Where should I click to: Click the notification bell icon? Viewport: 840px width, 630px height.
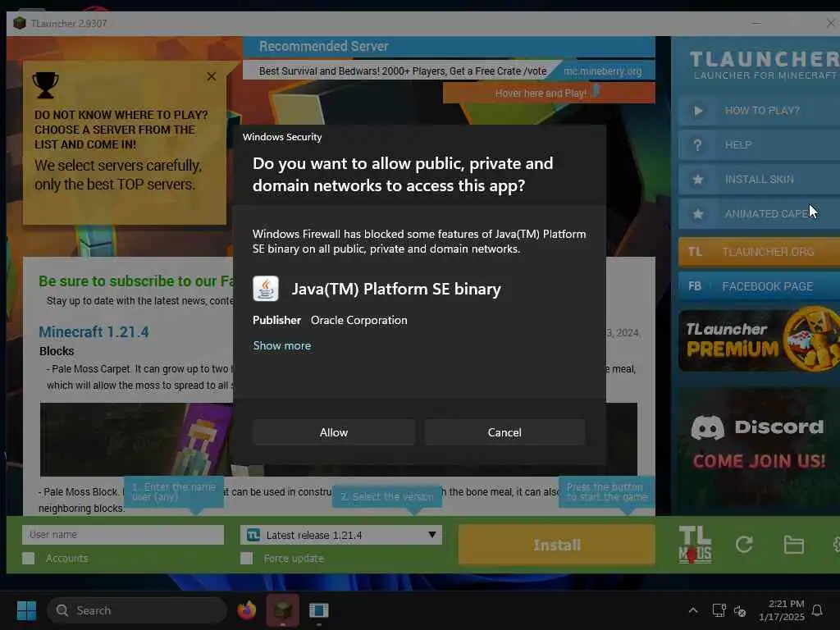pyautogui.click(x=817, y=610)
